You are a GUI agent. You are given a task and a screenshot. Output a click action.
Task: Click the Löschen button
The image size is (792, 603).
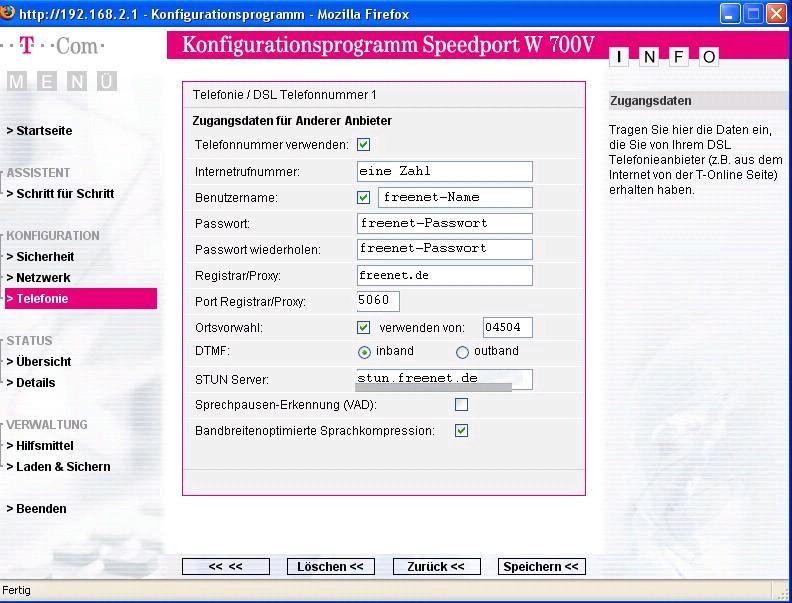tap(331, 567)
